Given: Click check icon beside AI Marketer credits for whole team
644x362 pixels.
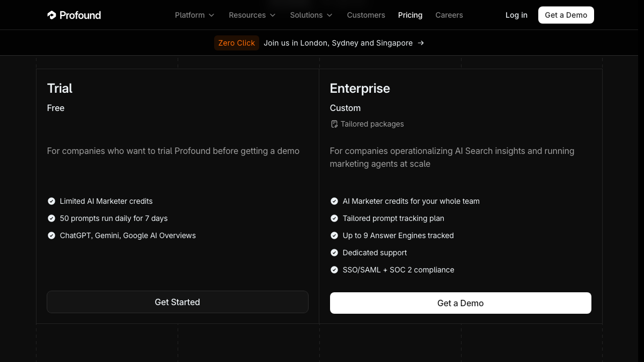Looking at the screenshot, I should pos(334,201).
